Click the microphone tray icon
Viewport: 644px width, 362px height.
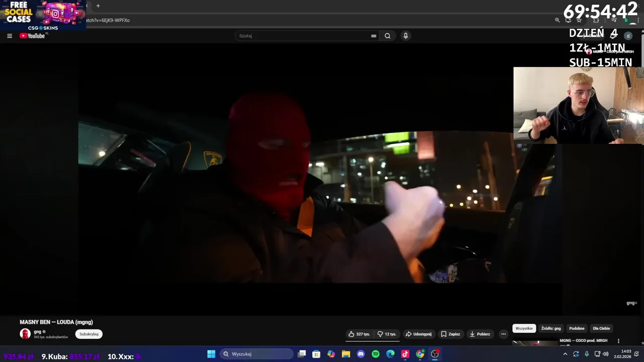[587, 354]
